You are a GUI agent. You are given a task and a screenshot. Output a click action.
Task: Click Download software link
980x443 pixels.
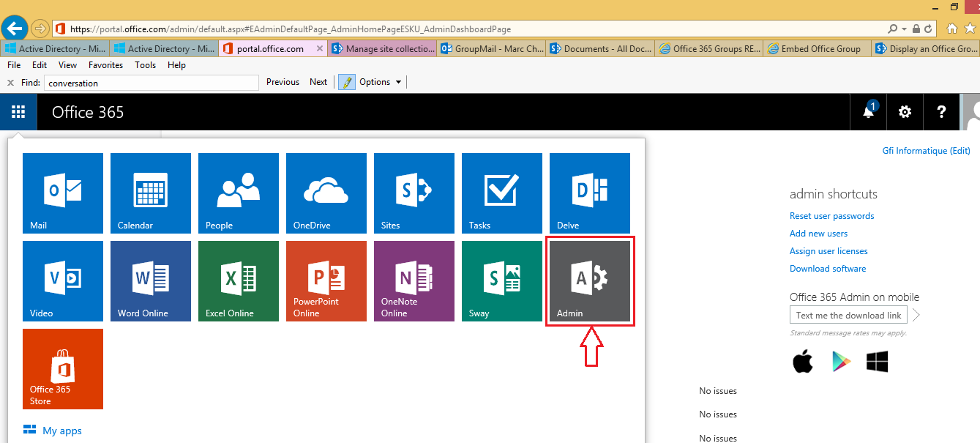point(828,269)
